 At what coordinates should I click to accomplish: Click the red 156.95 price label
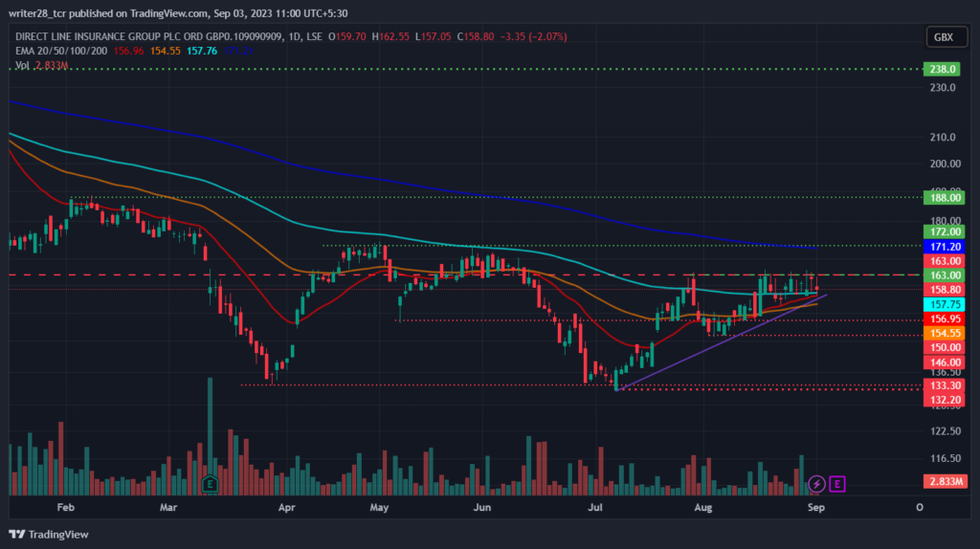tap(945, 318)
